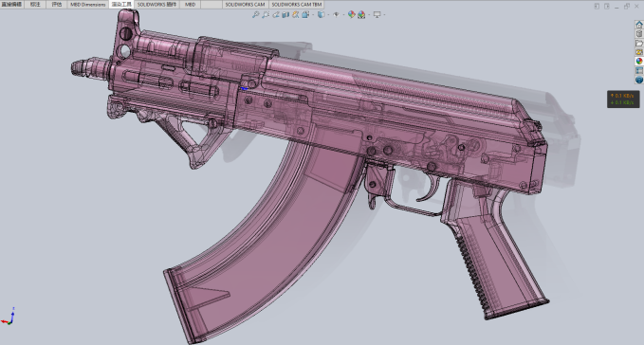Expand the View Settings dropdown arrow
This screenshot has width=644, height=345.
point(384,15)
